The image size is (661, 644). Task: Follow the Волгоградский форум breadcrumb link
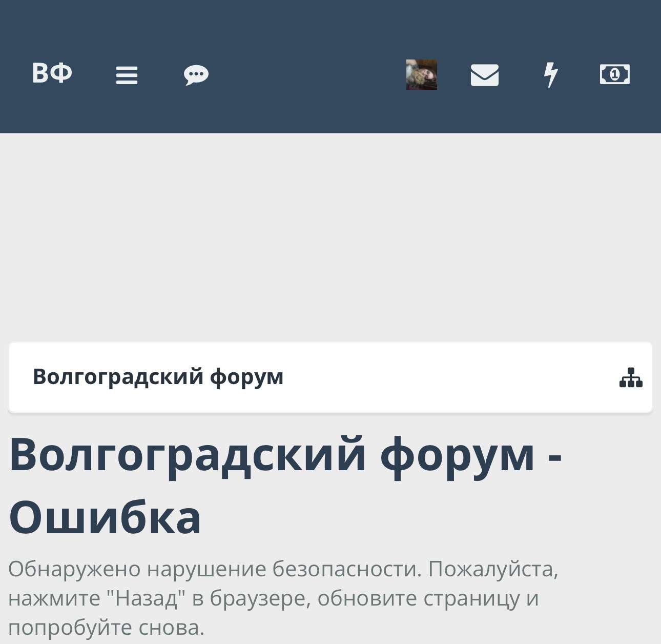tap(158, 377)
